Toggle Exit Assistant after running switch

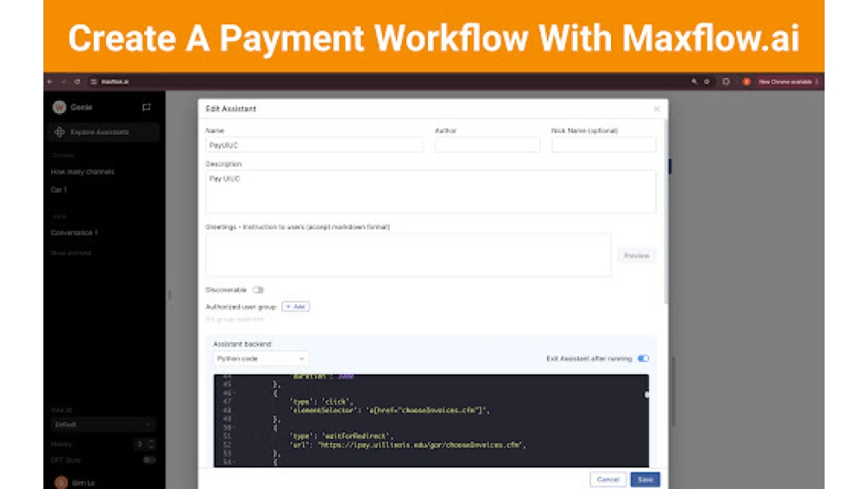(642, 359)
